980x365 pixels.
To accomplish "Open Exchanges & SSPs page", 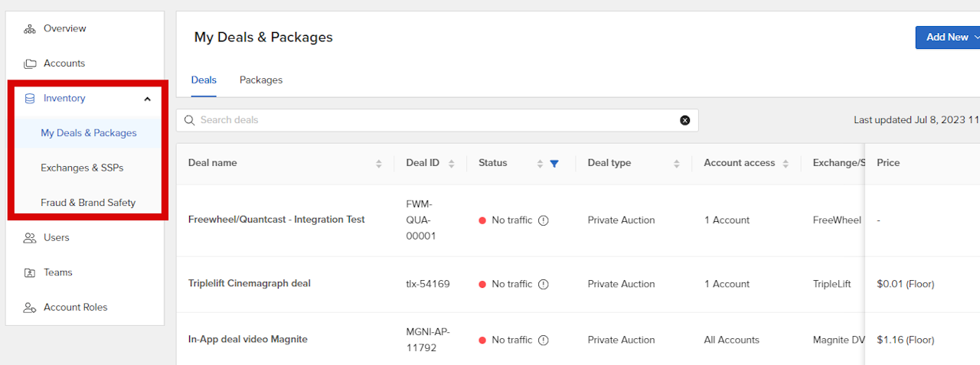I will (x=82, y=168).
